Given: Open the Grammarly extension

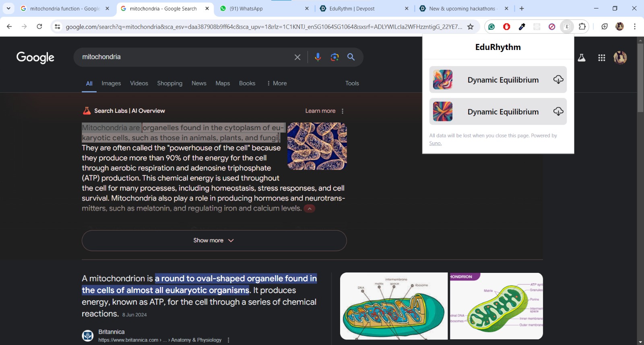Looking at the screenshot, I should [x=491, y=27].
